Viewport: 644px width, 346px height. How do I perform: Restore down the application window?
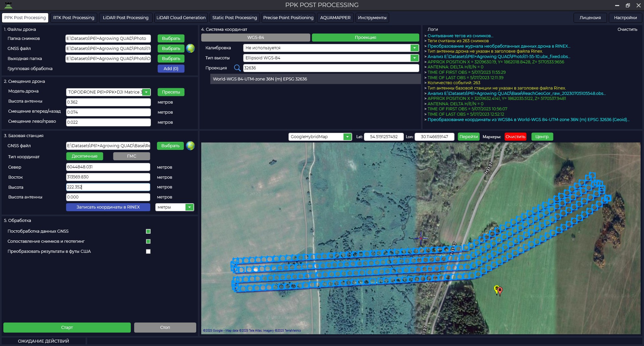[x=628, y=5]
